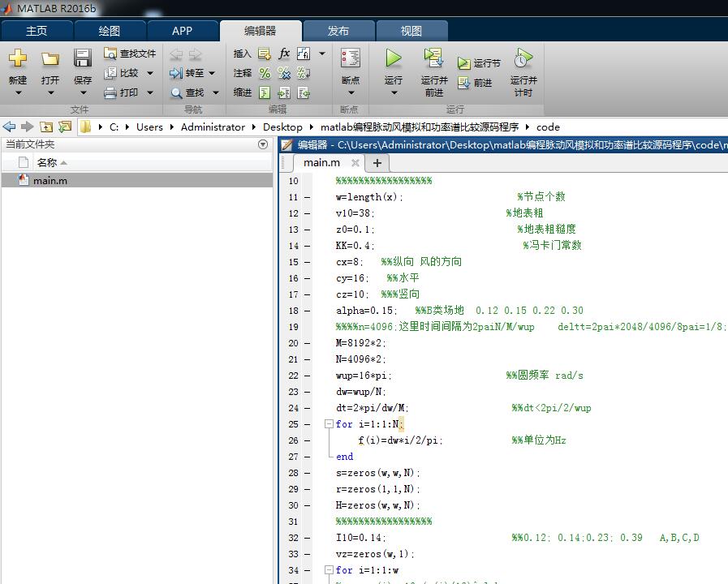
Task: Switch to the Publish (发布) tab
Action: 338,31
